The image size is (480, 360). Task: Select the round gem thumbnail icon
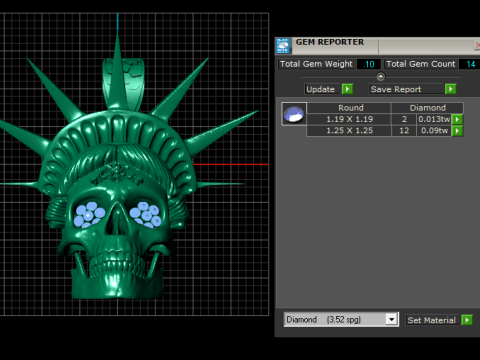294,114
